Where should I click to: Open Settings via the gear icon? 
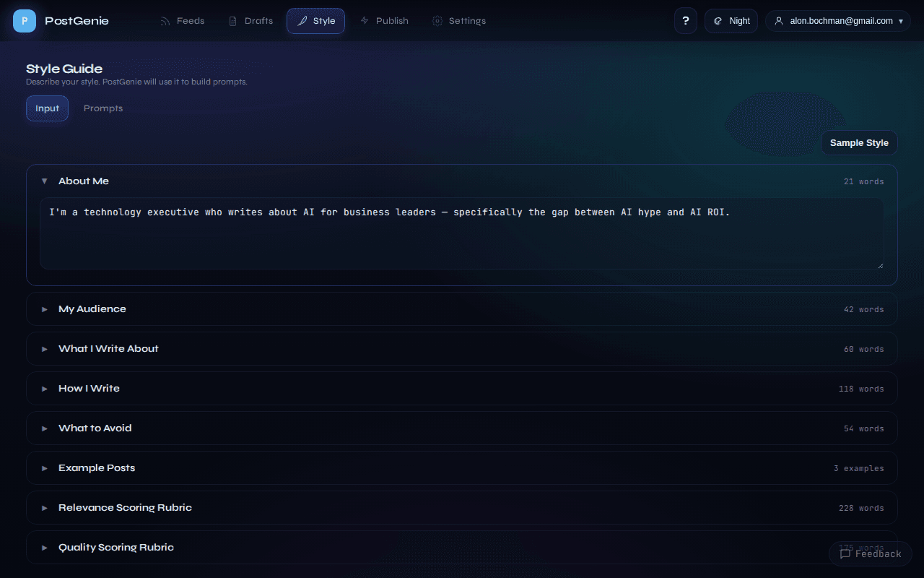(436, 21)
